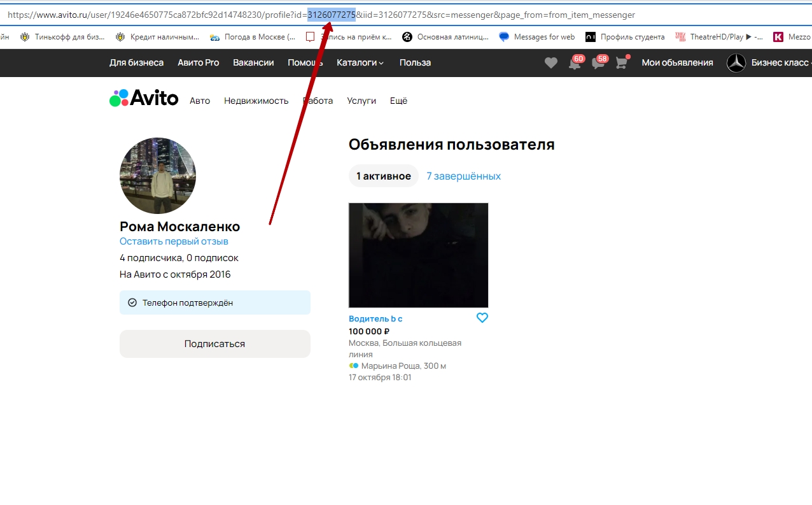Open messages icon with 58 badge
This screenshot has height=505, width=812.
coord(598,62)
